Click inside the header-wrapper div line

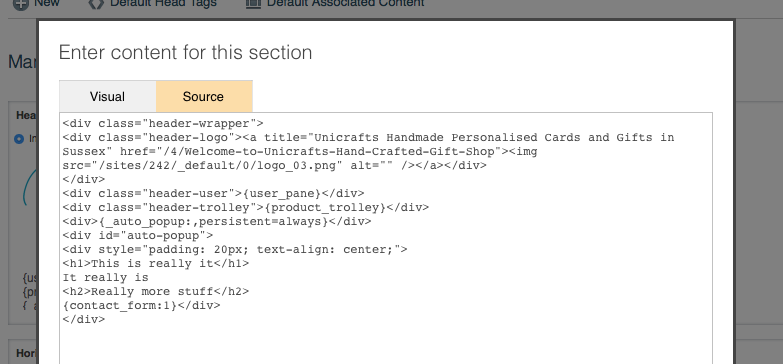163,123
